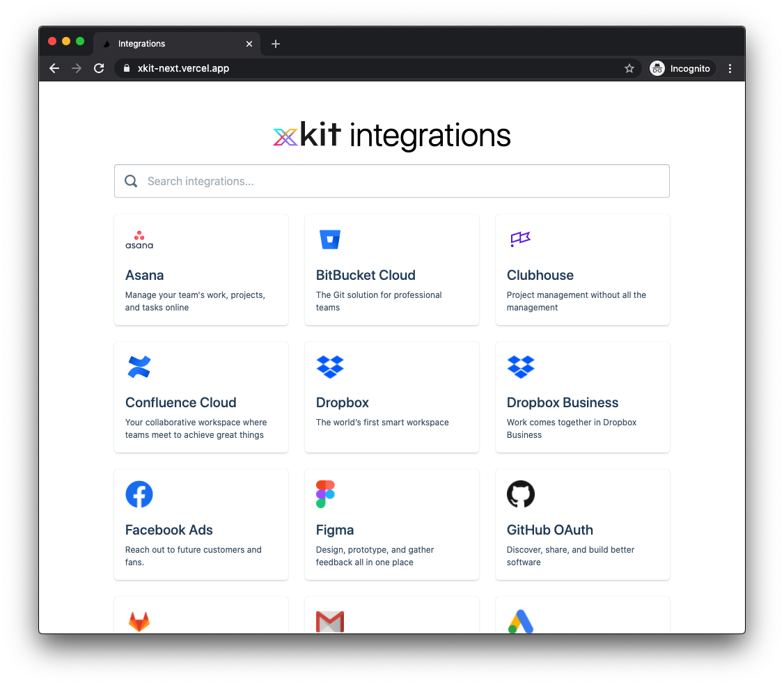Click the Incognito profile button

click(x=681, y=68)
